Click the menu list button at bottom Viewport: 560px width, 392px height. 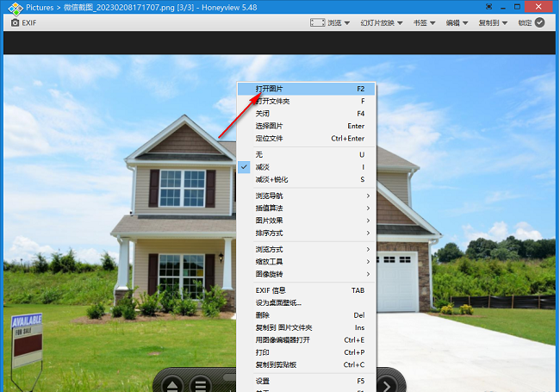point(200,384)
